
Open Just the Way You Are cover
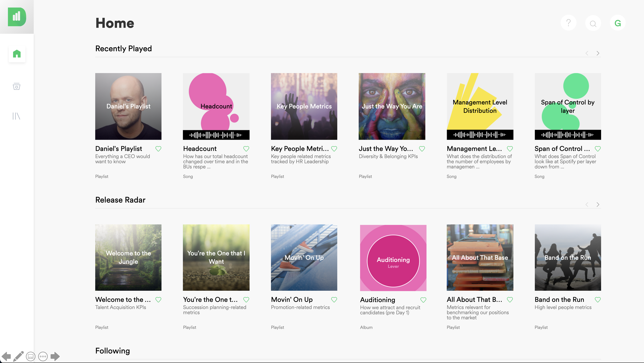392,106
